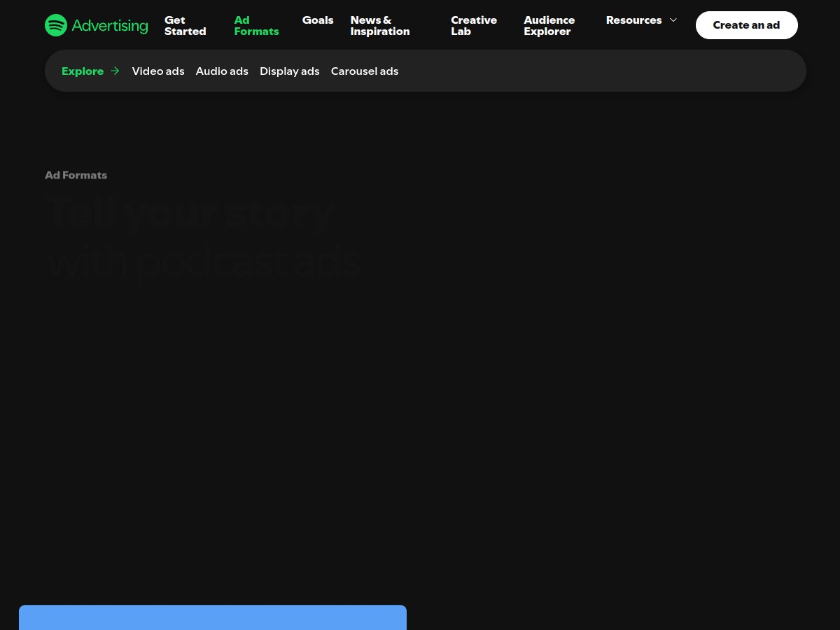Click the Spotify Advertising logo

97,25
